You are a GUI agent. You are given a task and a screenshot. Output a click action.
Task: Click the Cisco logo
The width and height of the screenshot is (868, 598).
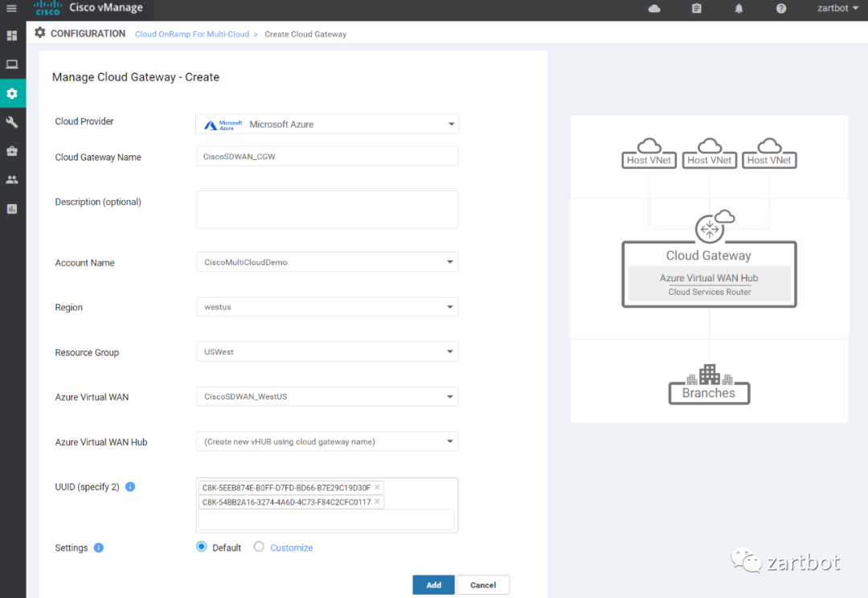click(47, 8)
